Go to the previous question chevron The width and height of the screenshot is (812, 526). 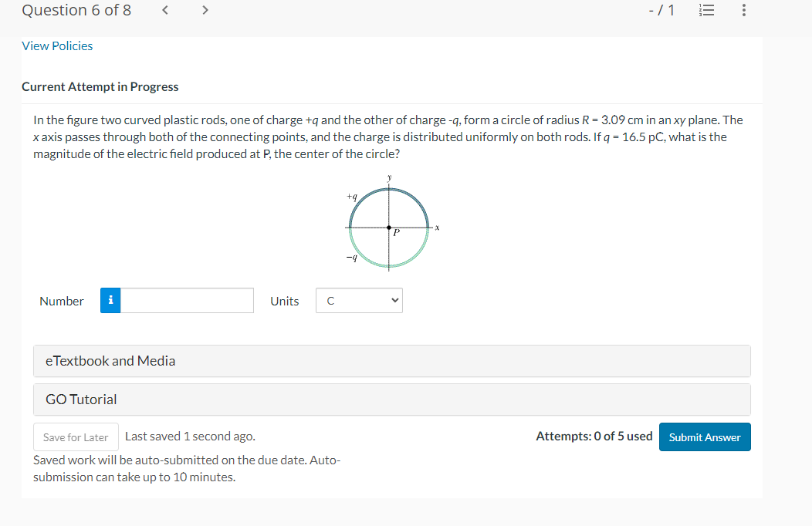[x=164, y=10]
